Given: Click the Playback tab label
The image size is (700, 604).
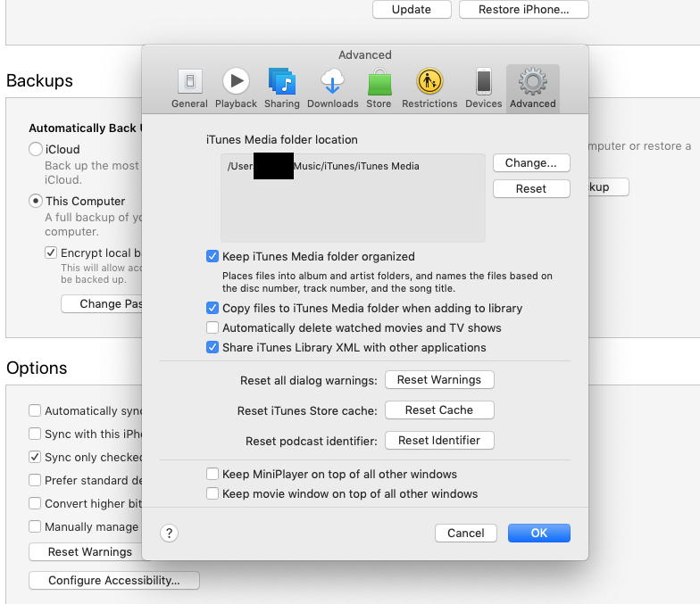Looking at the screenshot, I should (x=236, y=103).
